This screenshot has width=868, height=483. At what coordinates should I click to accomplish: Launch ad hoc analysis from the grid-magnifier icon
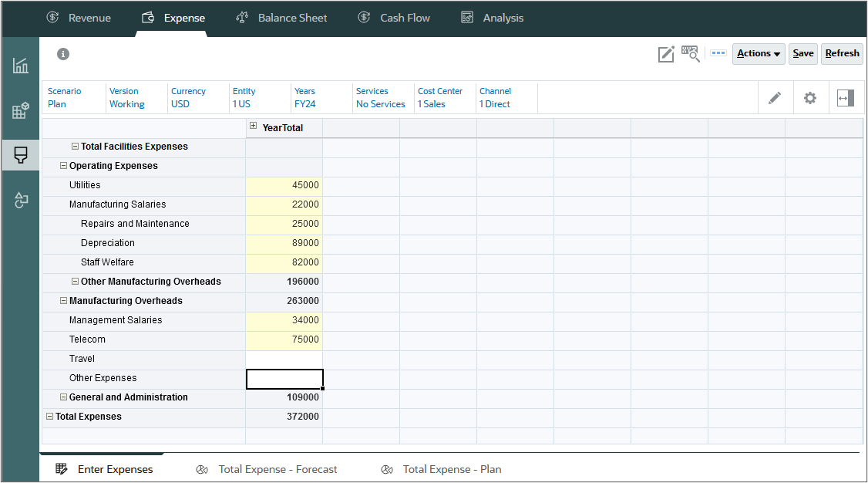(x=690, y=53)
